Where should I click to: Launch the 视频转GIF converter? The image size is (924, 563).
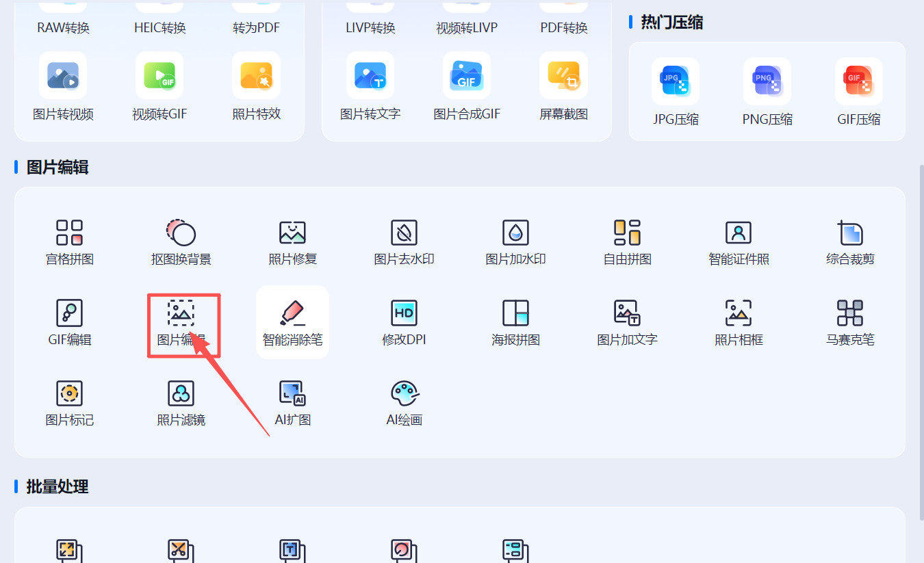click(x=159, y=87)
